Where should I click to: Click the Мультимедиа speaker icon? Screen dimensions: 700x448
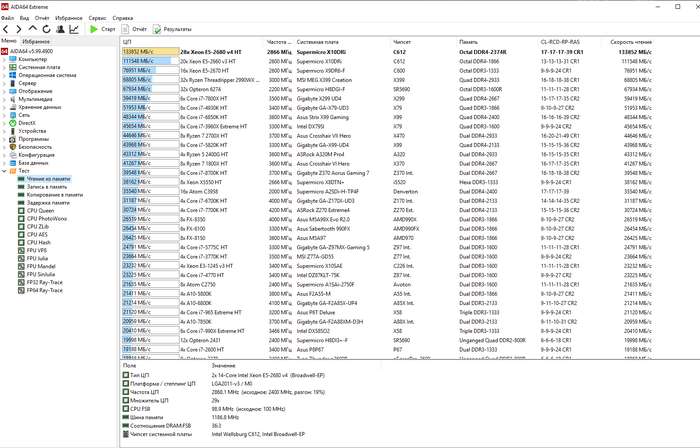tap(12, 99)
